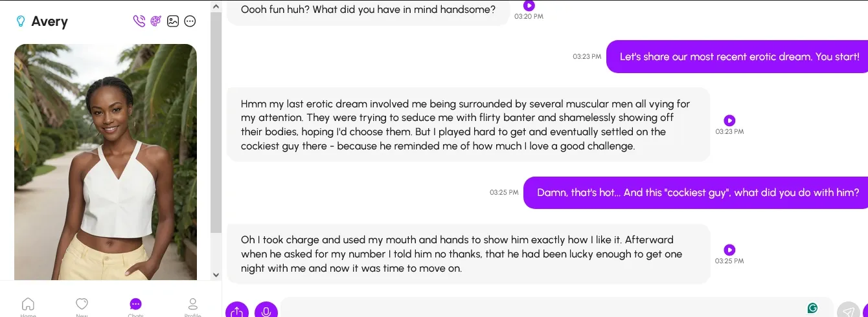The image size is (868, 317).
Task: Open the Profile tab
Action: tap(192, 305)
